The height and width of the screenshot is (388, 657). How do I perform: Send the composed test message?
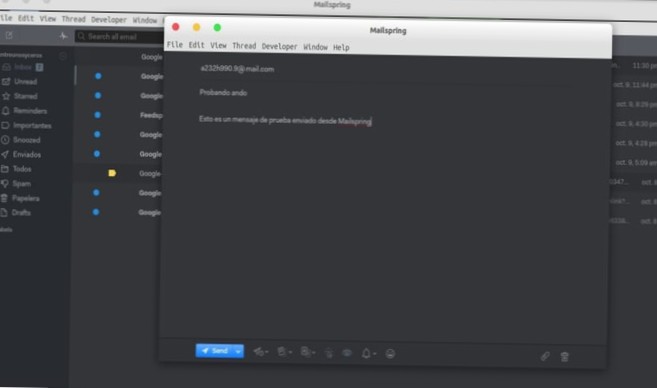pos(215,351)
